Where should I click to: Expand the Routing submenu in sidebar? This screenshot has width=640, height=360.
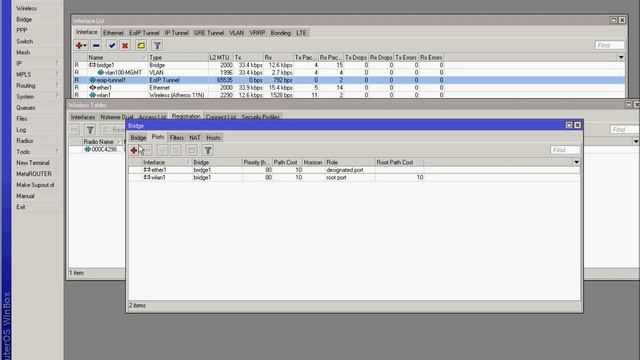(x=57, y=85)
